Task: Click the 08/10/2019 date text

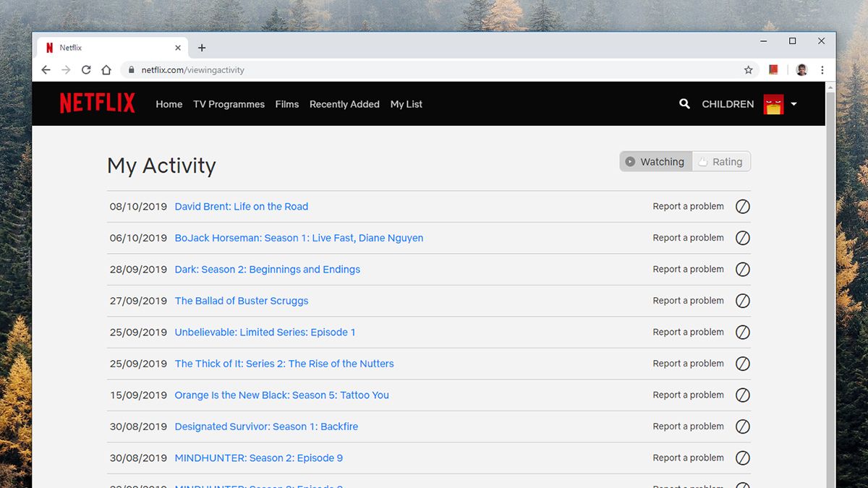Action: click(138, 207)
